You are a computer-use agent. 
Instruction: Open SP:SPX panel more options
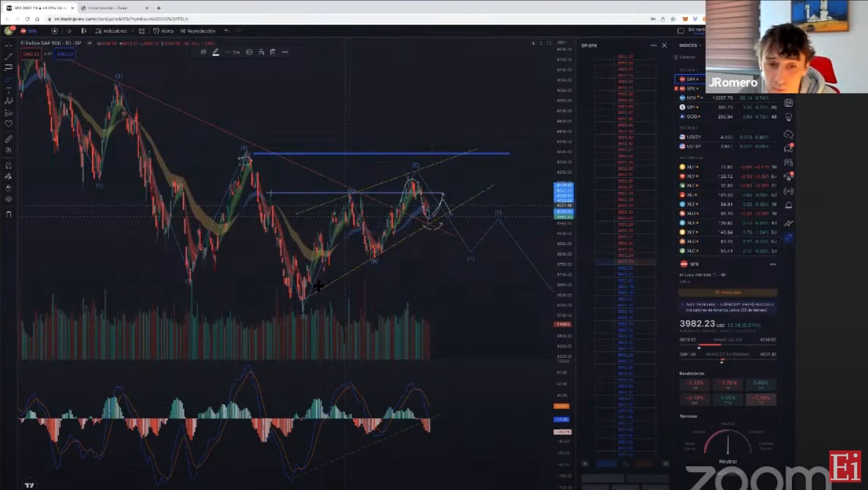(653, 46)
